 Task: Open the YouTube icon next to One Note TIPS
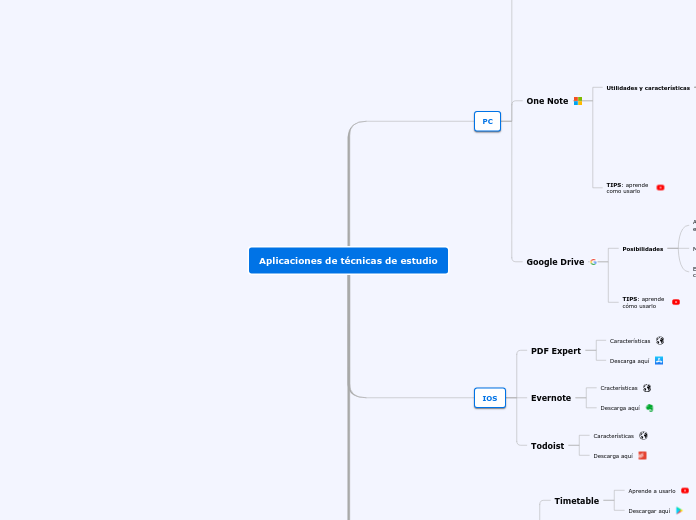(x=660, y=187)
